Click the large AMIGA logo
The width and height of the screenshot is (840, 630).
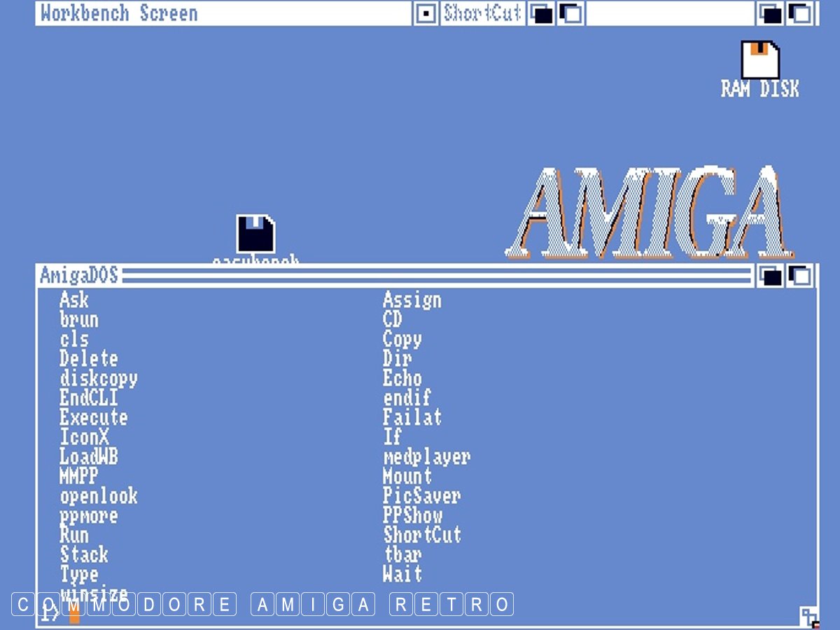(x=650, y=213)
